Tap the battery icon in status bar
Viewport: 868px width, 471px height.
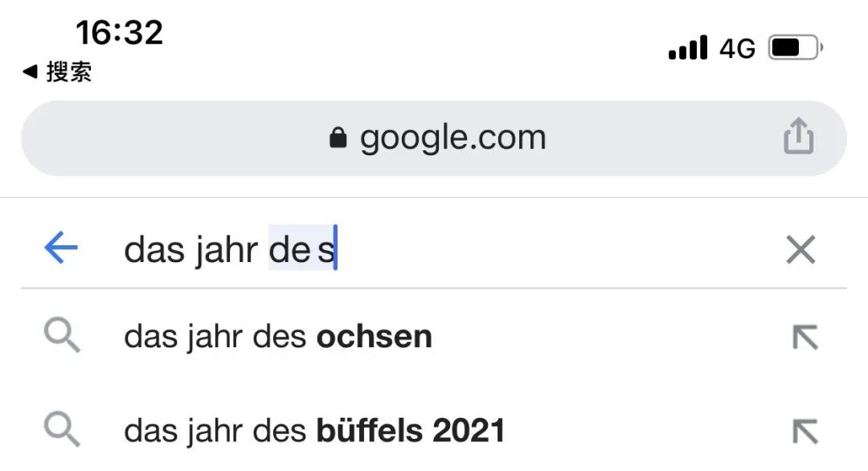(795, 47)
